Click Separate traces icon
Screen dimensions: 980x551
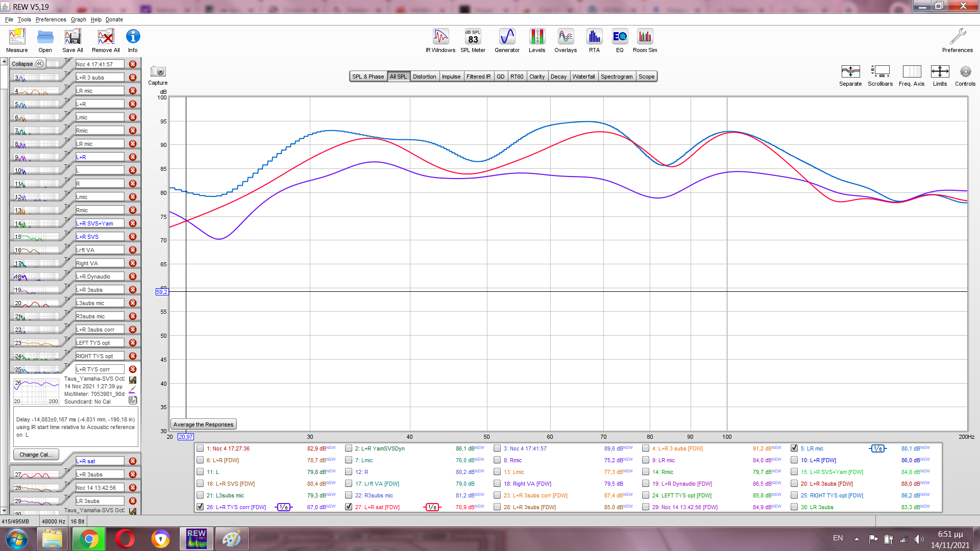coord(850,75)
